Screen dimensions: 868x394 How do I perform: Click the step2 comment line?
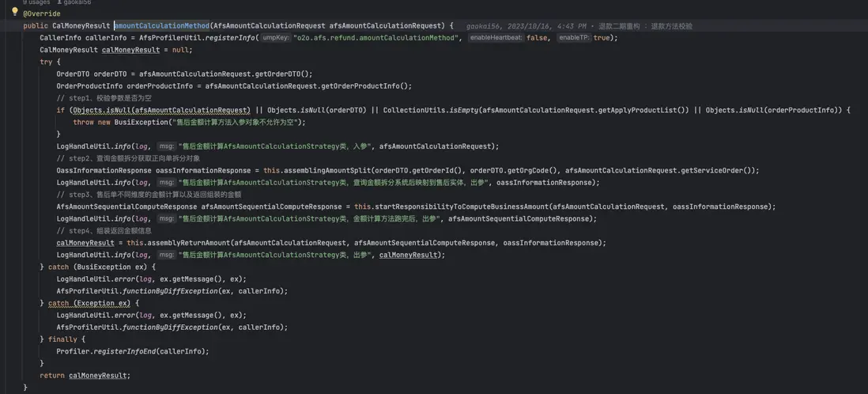pyautogui.click(x=128, y=158)
